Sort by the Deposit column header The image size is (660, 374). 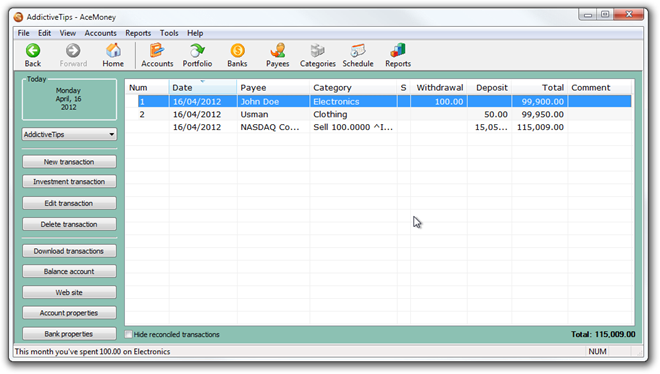coord(490,88)
